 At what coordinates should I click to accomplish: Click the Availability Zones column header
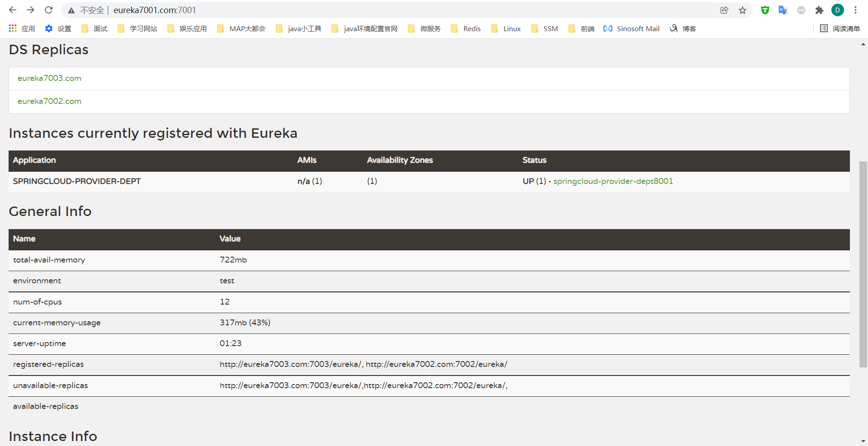(x=400, y=160)
